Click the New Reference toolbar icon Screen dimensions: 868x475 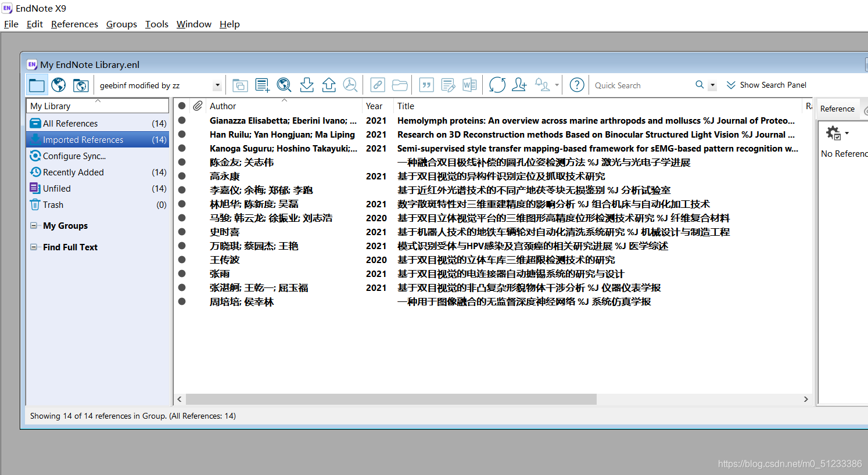click(x=262, y=85)
